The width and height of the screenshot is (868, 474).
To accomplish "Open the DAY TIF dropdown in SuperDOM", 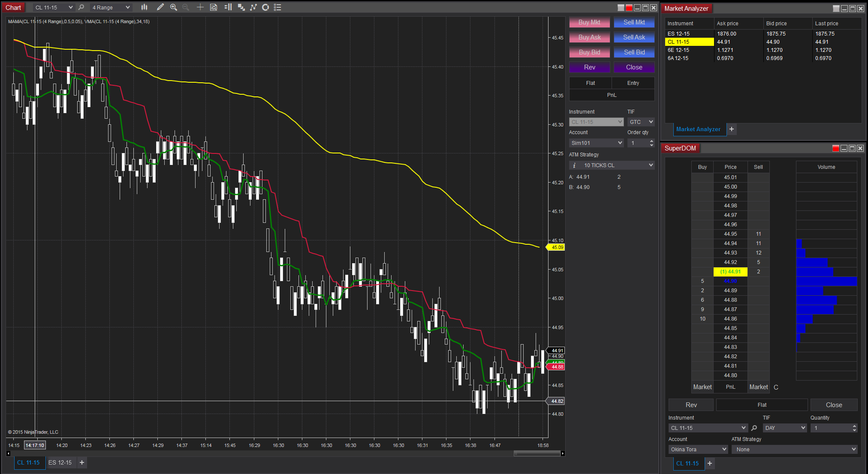I will pos(785,428).
